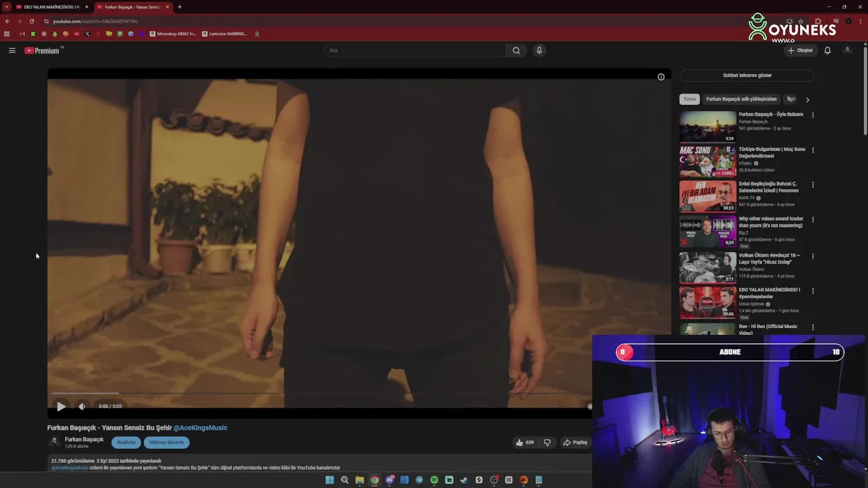Select Furkan Başaçık adlı yükleyiciden chip
Viewport: 868px width, 488px height.
point(741,99)
